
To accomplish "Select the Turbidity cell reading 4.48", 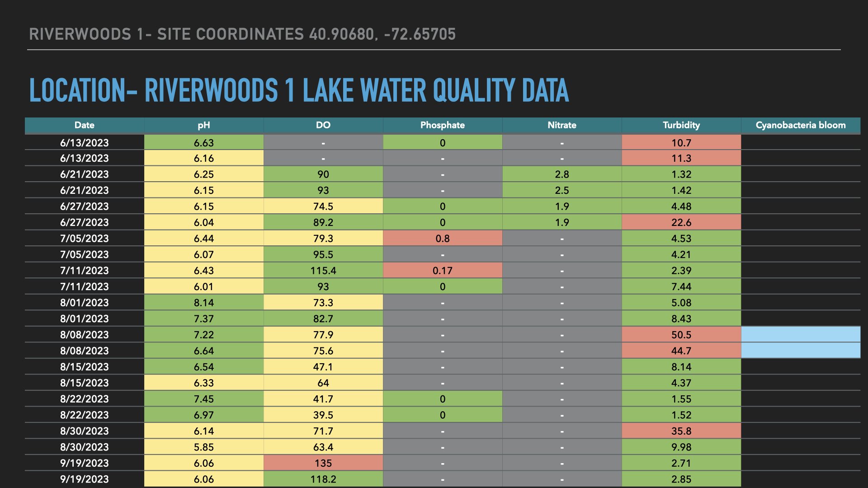I will tap(681, 206).
